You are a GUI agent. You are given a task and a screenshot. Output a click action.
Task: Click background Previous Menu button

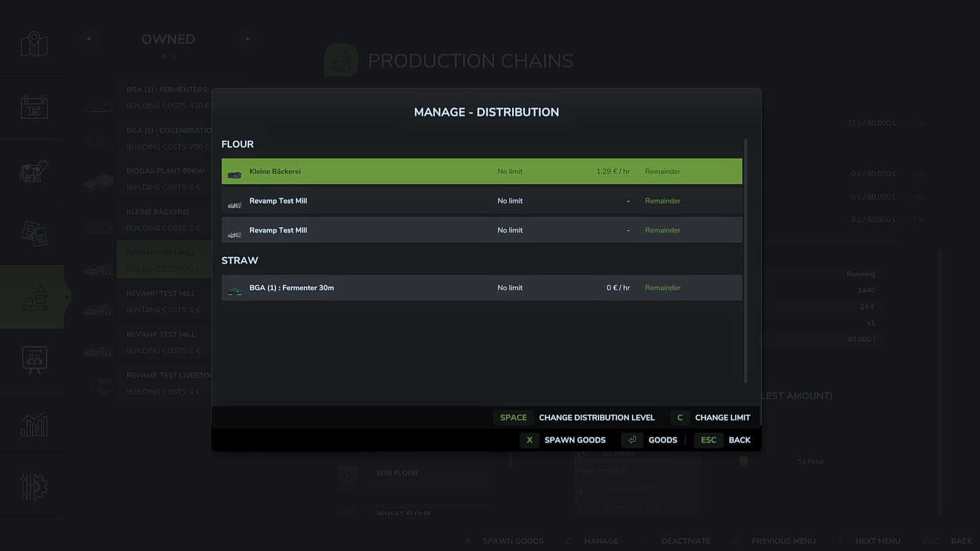coord(775,541)
